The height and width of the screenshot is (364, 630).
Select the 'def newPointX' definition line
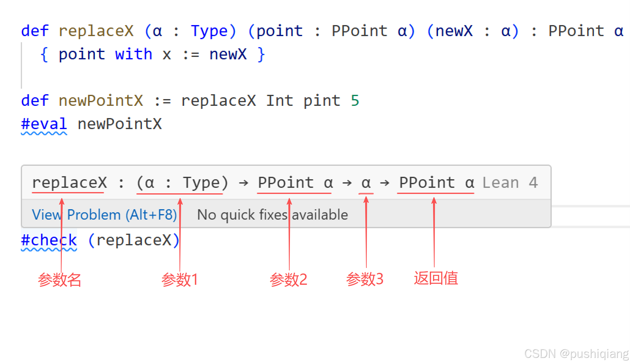pyautogui.click(x=82, y=100)
